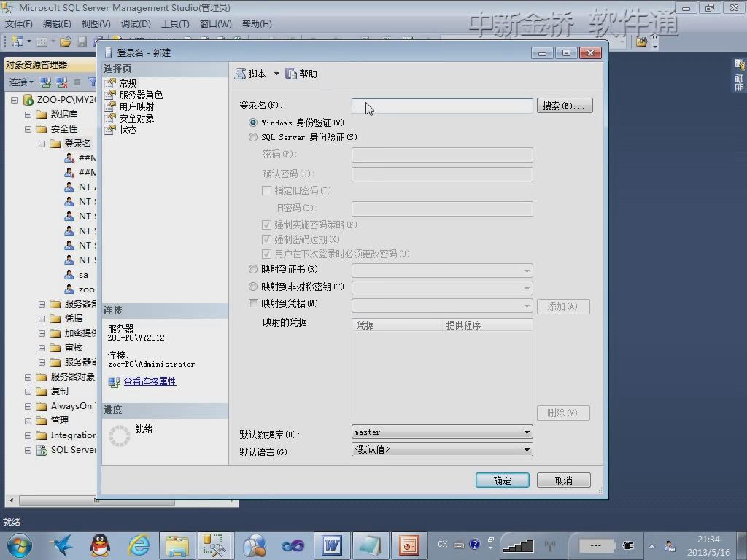Click the 连接 dropdown in Object Explorer
This screenshot has width=747, height=560.
tap(21, 82)
